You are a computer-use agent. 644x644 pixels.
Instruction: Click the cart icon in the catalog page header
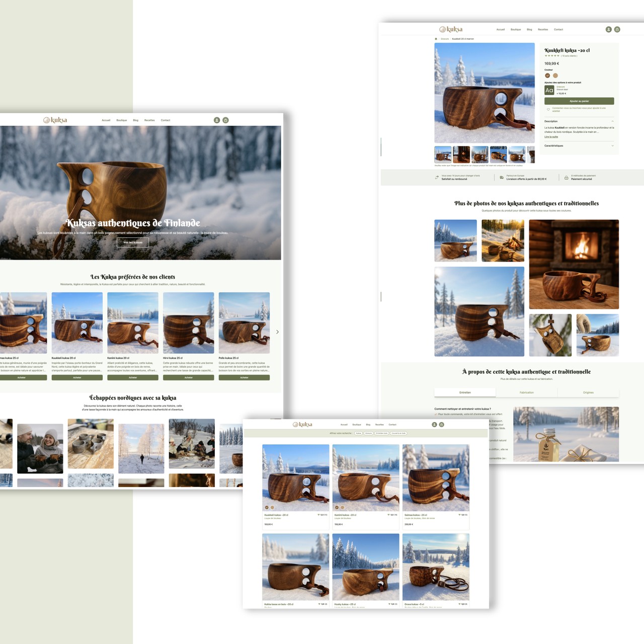tap(442, 425)
